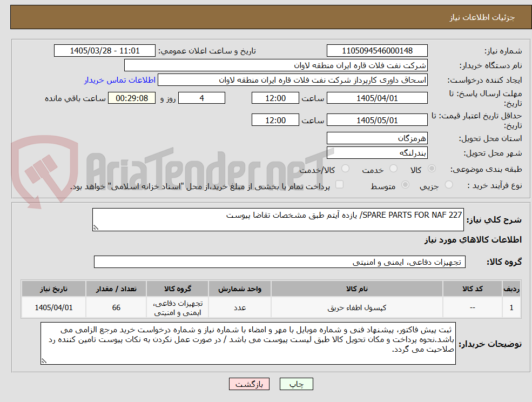Click the resize handle of description box
Screen dimensions: 532x402
click(96, 228)
